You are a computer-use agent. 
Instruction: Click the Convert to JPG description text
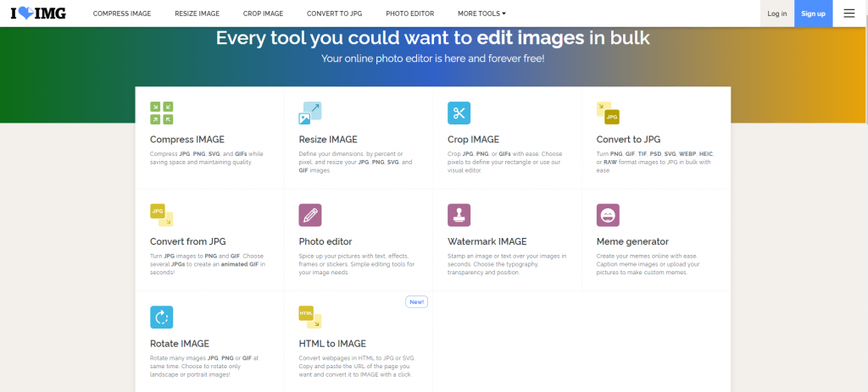[x=654, y=163]
